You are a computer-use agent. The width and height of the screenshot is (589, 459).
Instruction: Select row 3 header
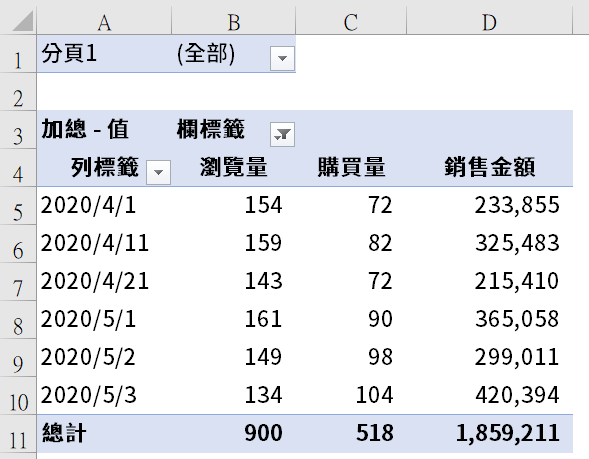(18, 130)
